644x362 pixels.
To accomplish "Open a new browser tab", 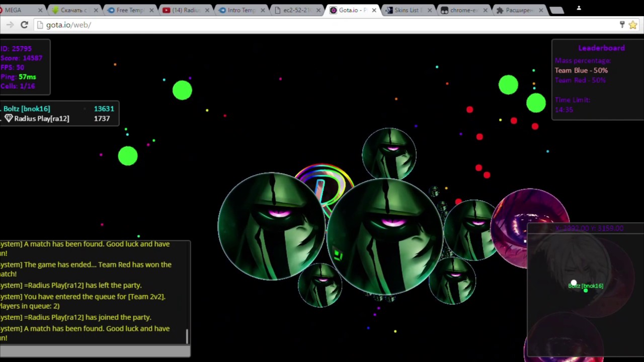I will pyautogui.click(x=556, y=10).
